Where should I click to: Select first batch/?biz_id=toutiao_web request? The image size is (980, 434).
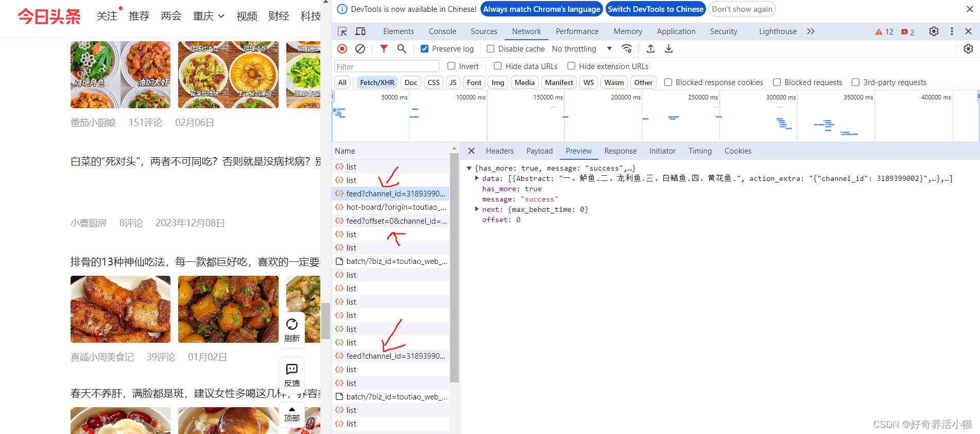[390, 261]
